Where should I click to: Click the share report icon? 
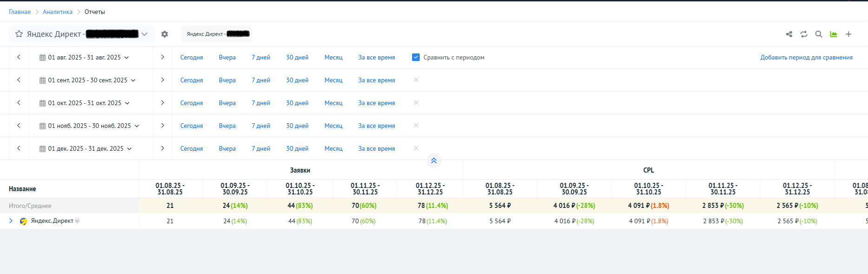pyautogui.click(x=789, y=34)
